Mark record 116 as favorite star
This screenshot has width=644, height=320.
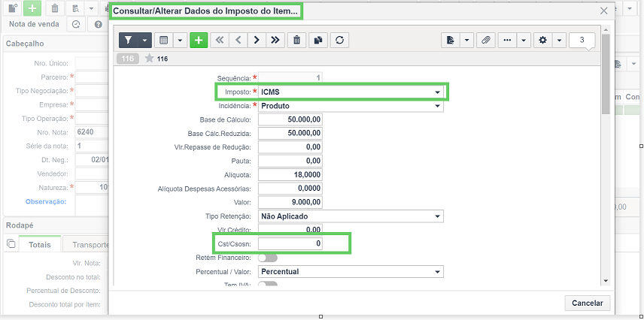[150, 59]
